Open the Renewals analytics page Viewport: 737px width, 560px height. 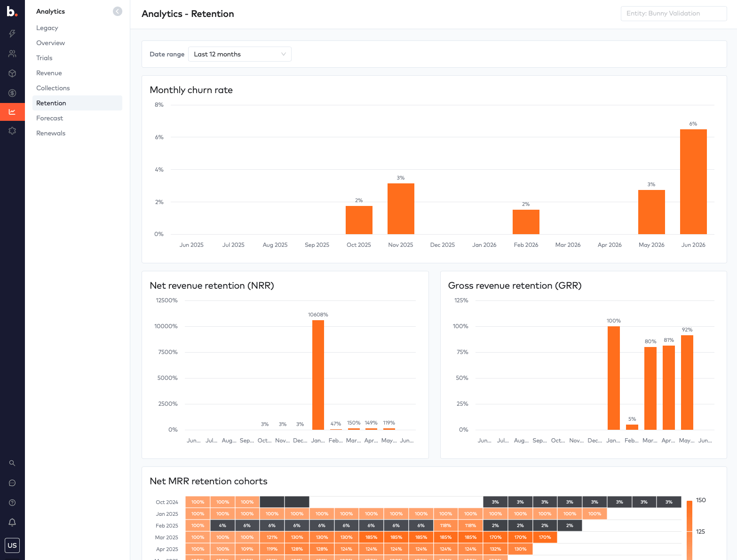(51, 133)
